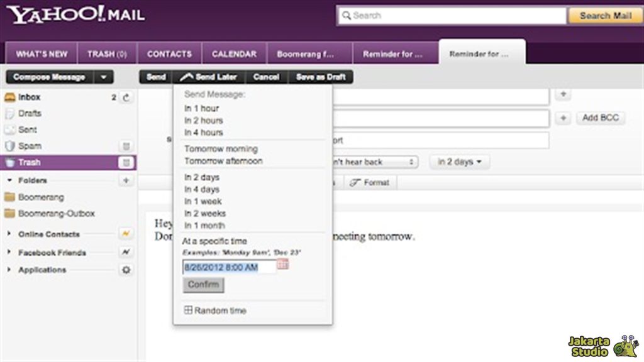
Task: Click the Add BCC button
Action: [599, 118]
